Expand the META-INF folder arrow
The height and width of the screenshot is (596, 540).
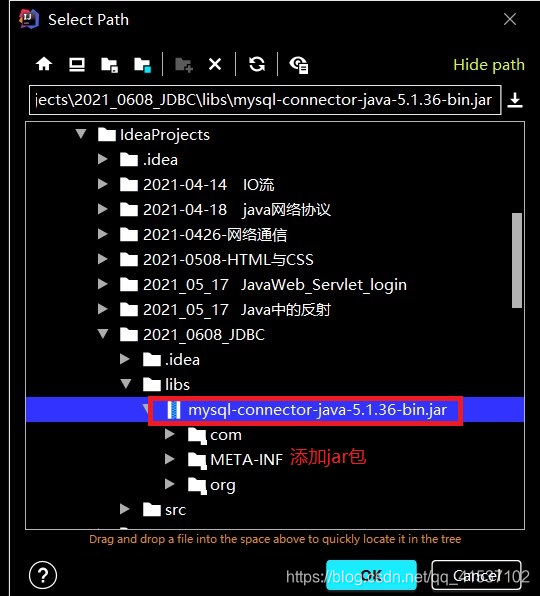pos(170,459)
